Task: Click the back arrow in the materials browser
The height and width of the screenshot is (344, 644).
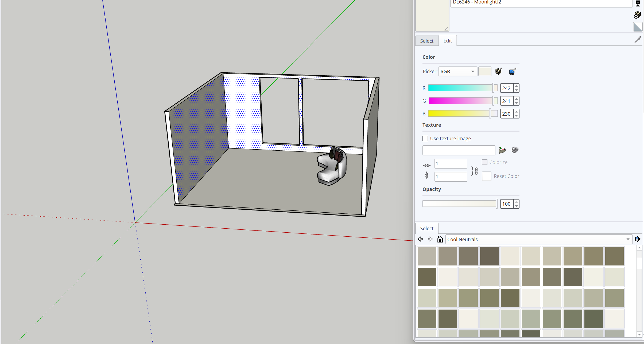Action: click(x=420, y=239)
